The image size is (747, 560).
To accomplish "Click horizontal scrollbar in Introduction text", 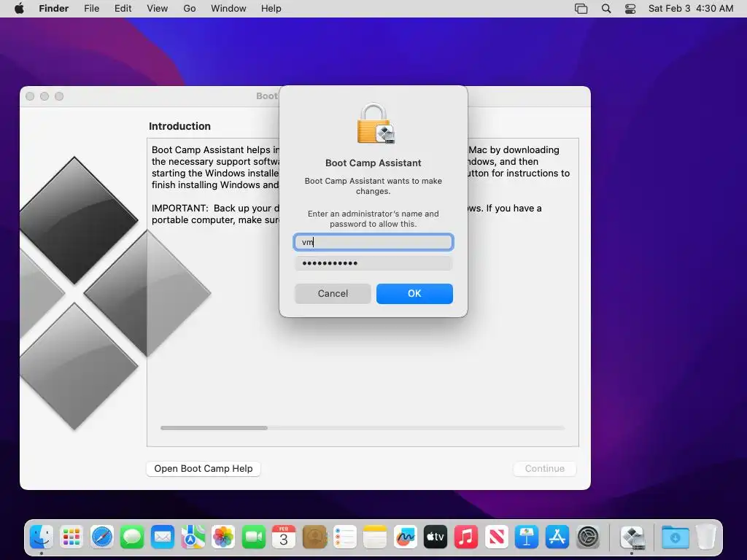I will (214, 428).
